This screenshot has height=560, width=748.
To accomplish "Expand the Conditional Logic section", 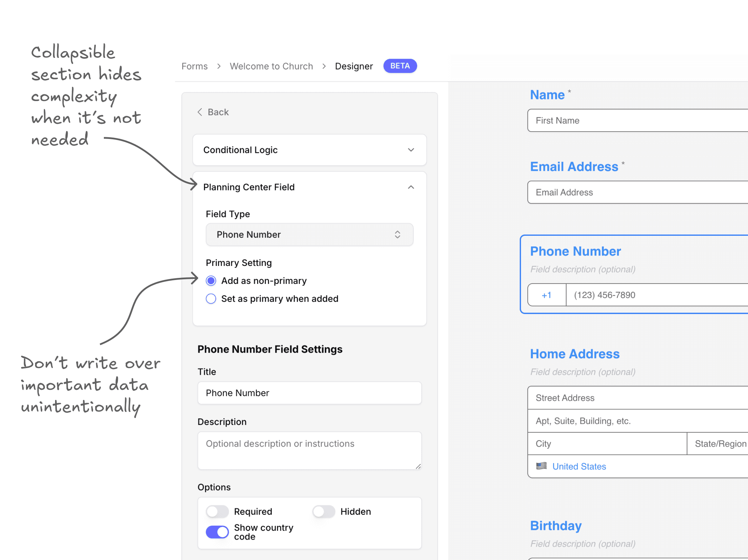I will coord(411,150).
